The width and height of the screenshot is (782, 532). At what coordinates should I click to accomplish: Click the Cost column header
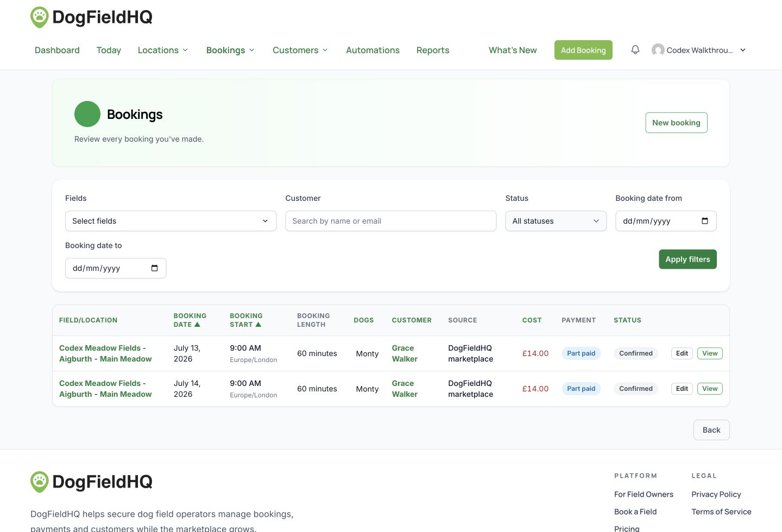532,320
